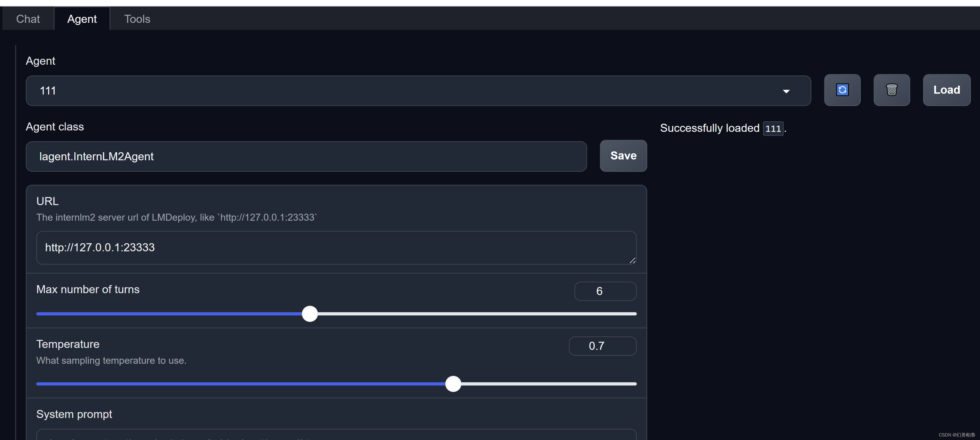Screen dimensions: 980x440
Task: Open the Agent combo box showing 111
Action: click(381, 91)
